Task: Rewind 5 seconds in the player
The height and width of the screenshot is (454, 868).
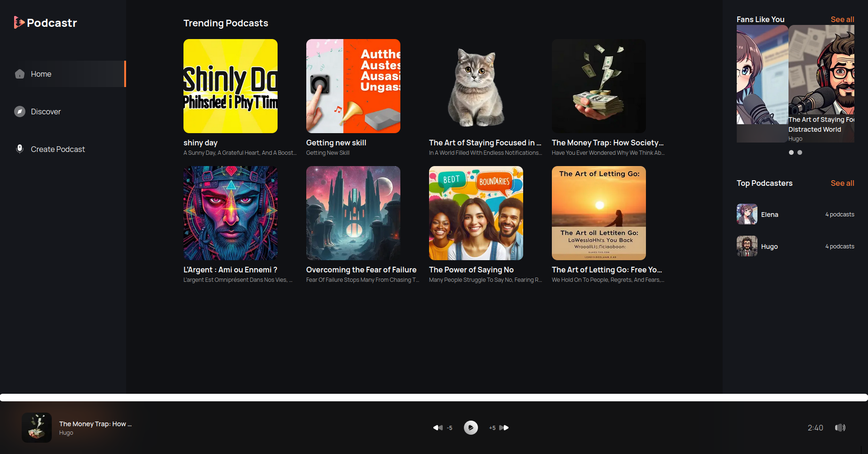Action: (438, 428)
